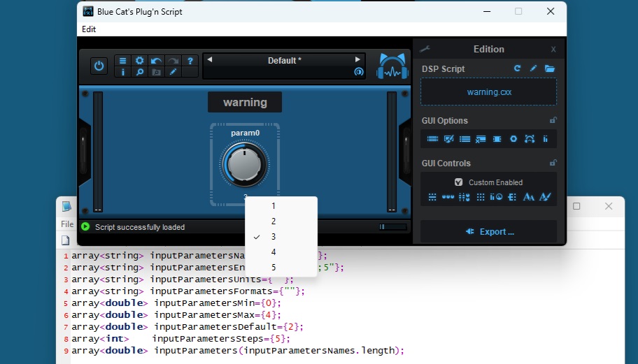Click the right level meter bar
This screenshot has width=638, height=364.
[x=392, y=152]
